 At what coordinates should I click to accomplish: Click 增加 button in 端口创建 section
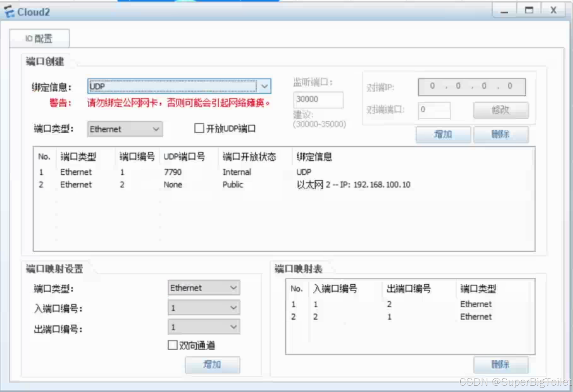(443, 135)
